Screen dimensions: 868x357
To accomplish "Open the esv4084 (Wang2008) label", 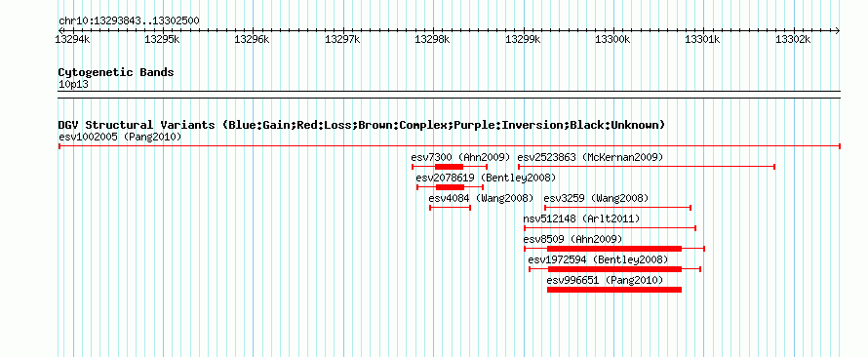I will pos(481,198).
